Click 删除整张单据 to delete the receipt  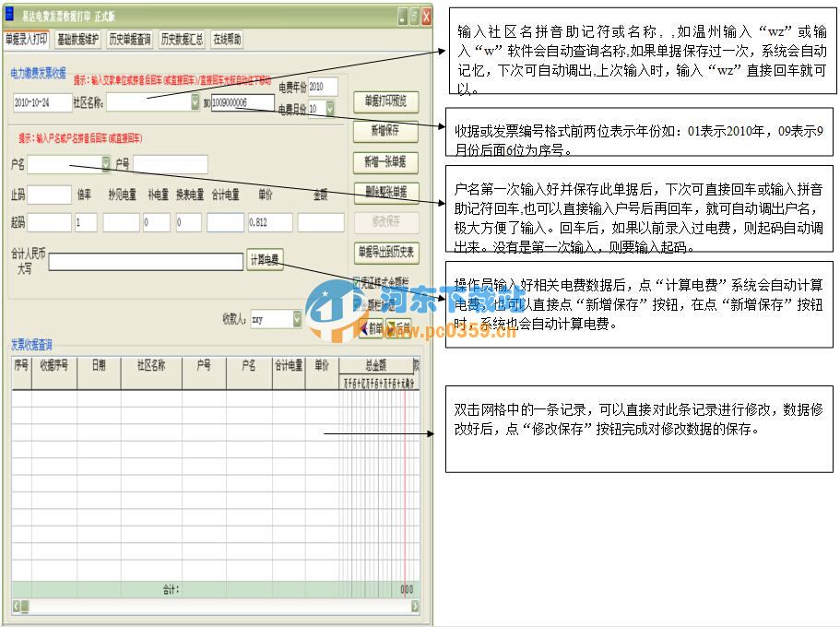385,193
